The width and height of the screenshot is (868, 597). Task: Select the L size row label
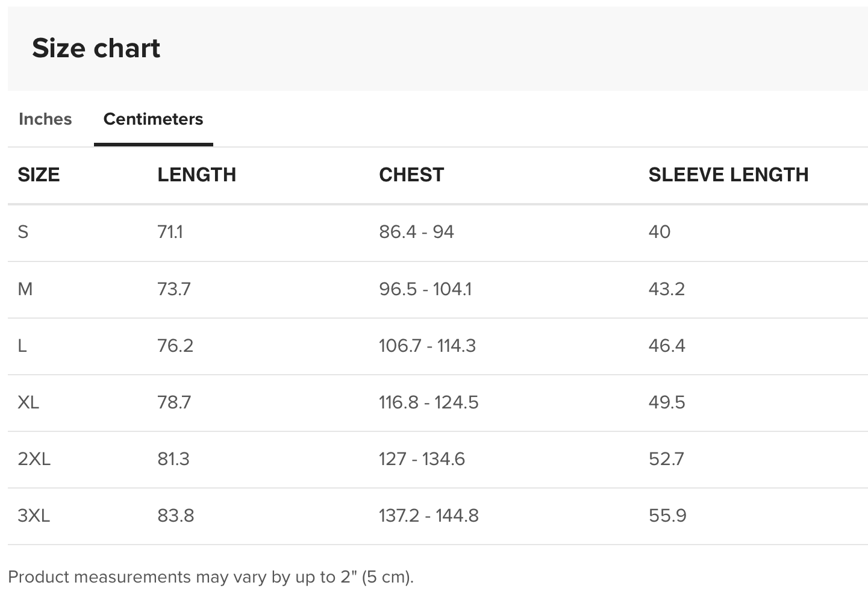(22, 346)
